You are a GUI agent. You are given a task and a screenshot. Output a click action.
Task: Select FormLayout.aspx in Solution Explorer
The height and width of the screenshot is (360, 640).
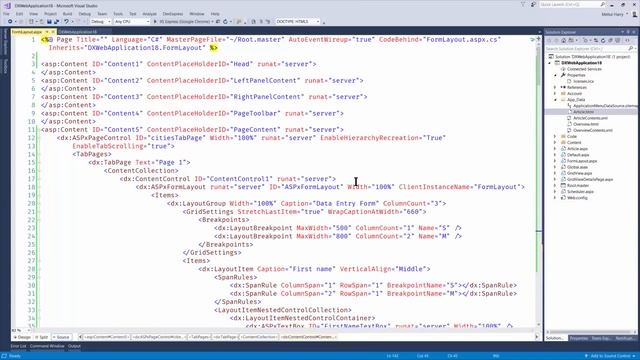coord(582,161)
